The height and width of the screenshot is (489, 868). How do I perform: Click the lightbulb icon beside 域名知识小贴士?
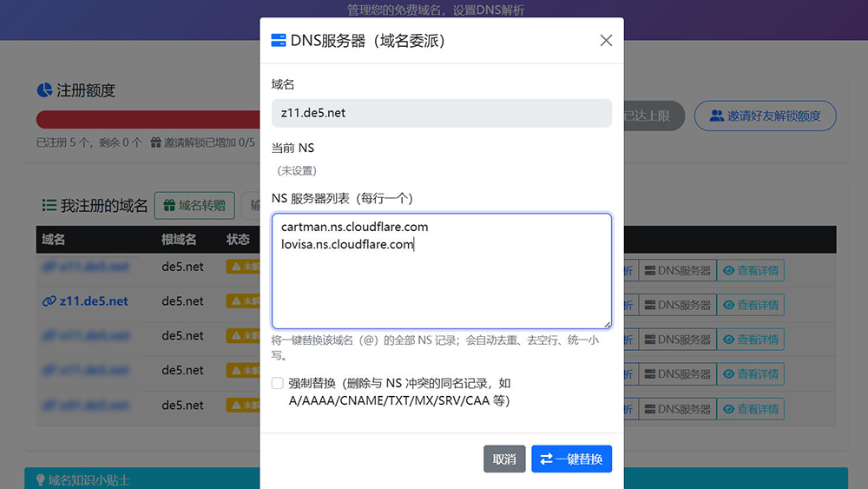[40, 479]
